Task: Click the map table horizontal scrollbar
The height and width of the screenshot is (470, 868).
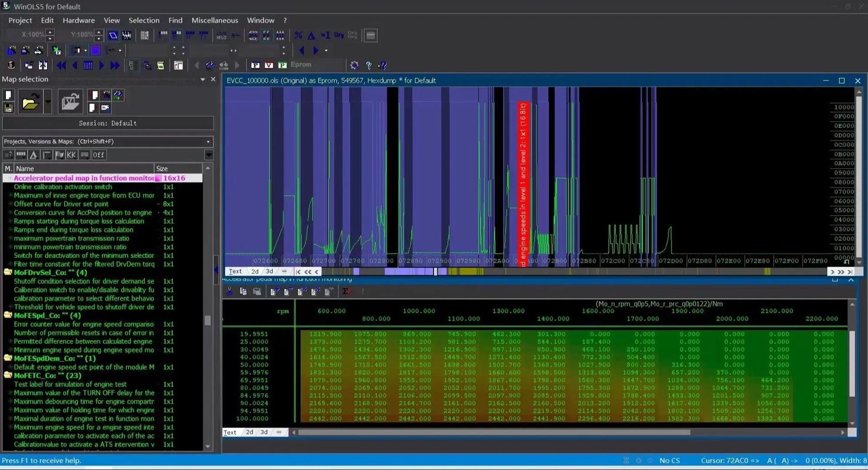Action: coord(495,432)
